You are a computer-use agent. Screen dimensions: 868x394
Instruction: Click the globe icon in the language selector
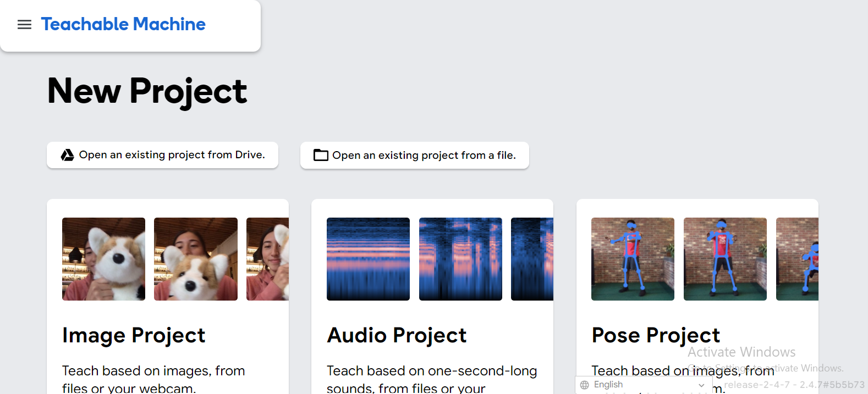585,385
